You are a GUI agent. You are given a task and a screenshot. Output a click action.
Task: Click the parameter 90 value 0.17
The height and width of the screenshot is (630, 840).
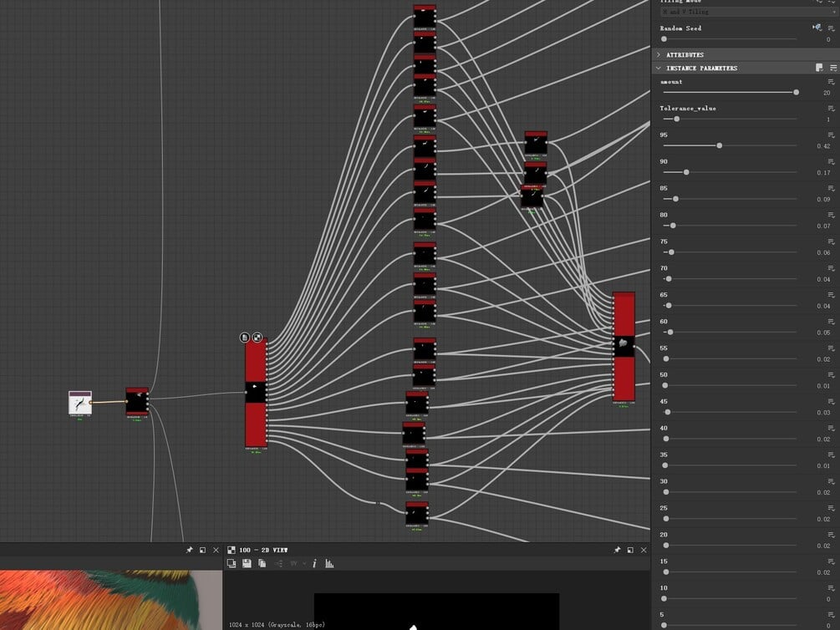[x=823, y=172]
